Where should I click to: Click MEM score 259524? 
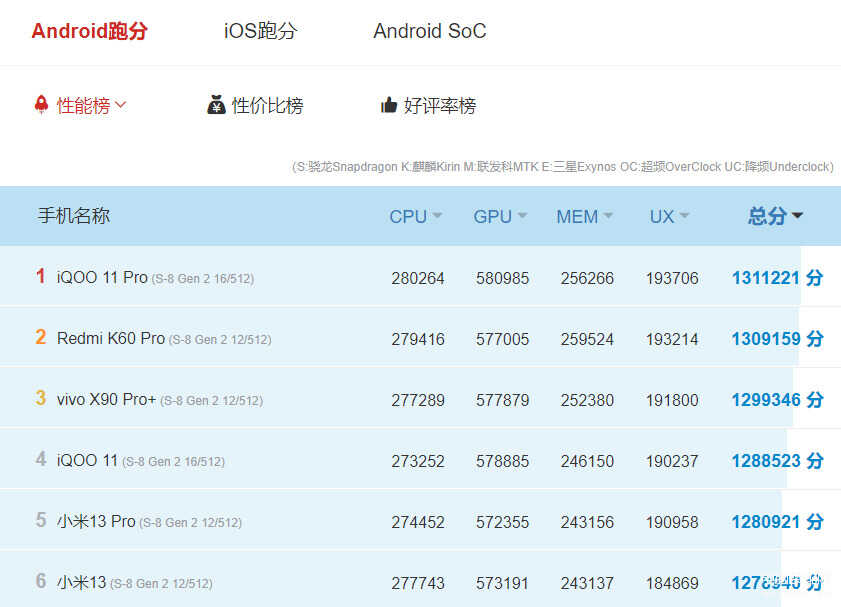587,339
